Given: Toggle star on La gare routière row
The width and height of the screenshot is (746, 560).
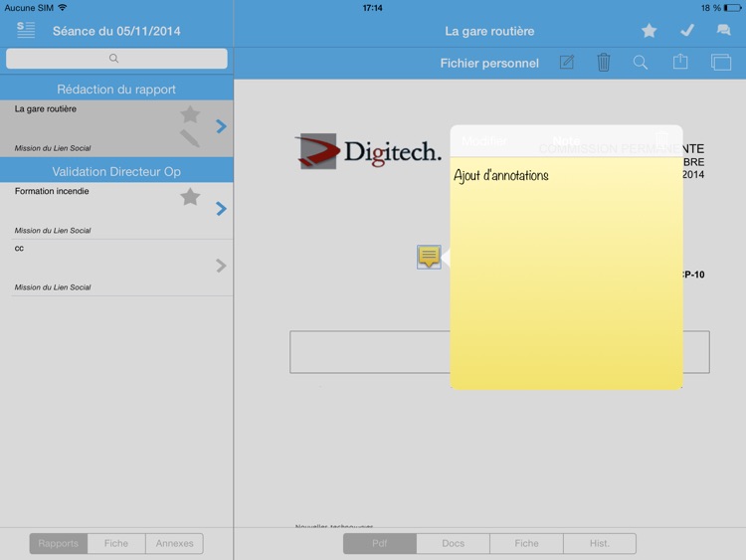Looking at the screenshot, I should [190, 114].
